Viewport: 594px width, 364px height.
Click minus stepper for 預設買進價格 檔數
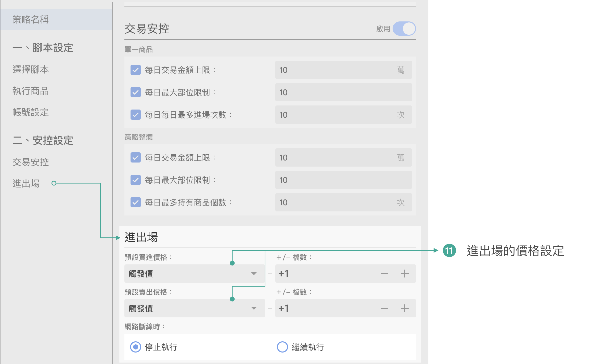pyautogui.click(x=384, y=274)
